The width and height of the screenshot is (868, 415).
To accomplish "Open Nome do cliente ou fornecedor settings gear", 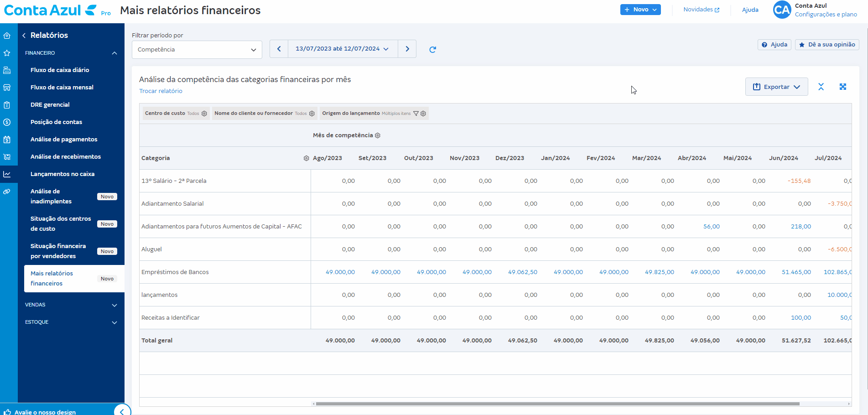I will 312,114.
